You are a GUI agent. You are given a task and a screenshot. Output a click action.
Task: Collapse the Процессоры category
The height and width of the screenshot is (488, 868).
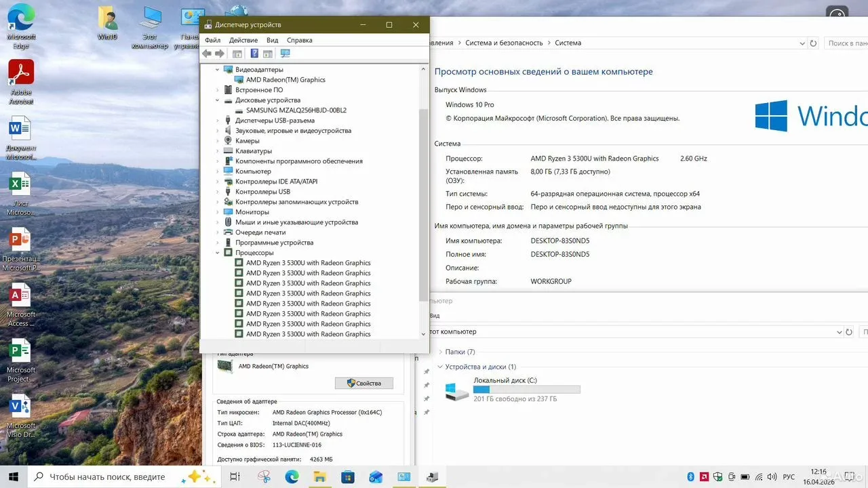(x=218, y=253)
